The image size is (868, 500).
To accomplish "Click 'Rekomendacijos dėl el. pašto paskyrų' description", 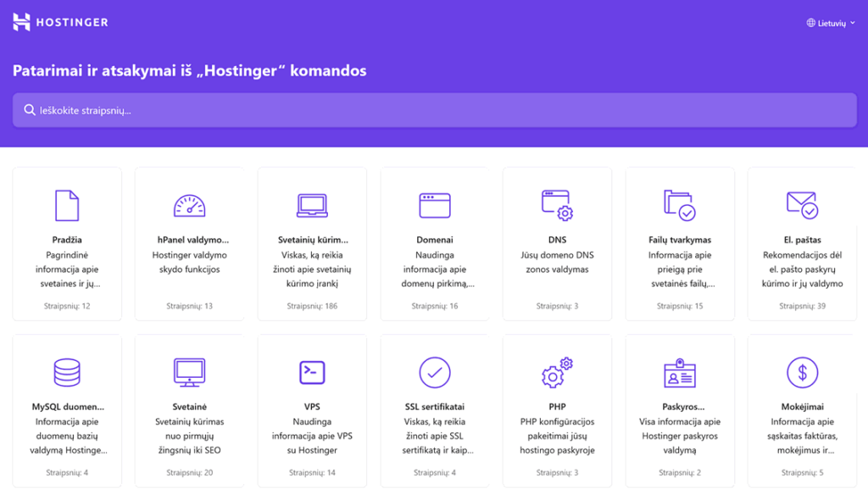I will tap(802, 269).
